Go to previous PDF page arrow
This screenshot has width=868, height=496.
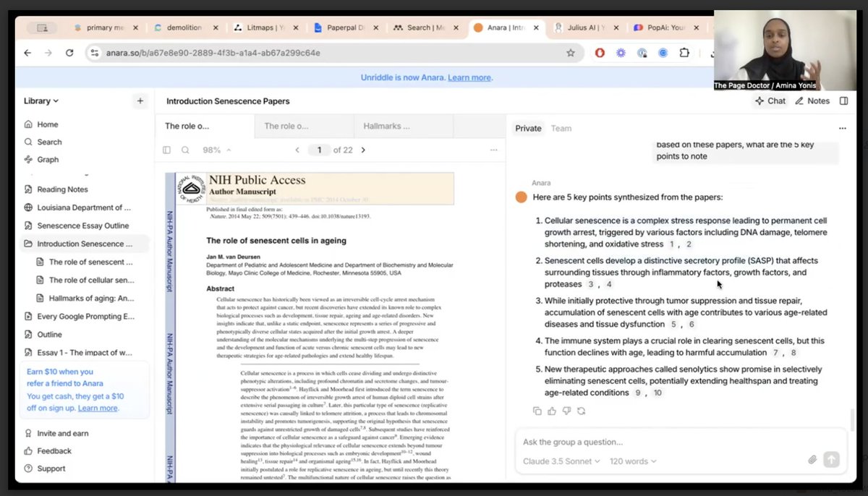coord(297,150)
